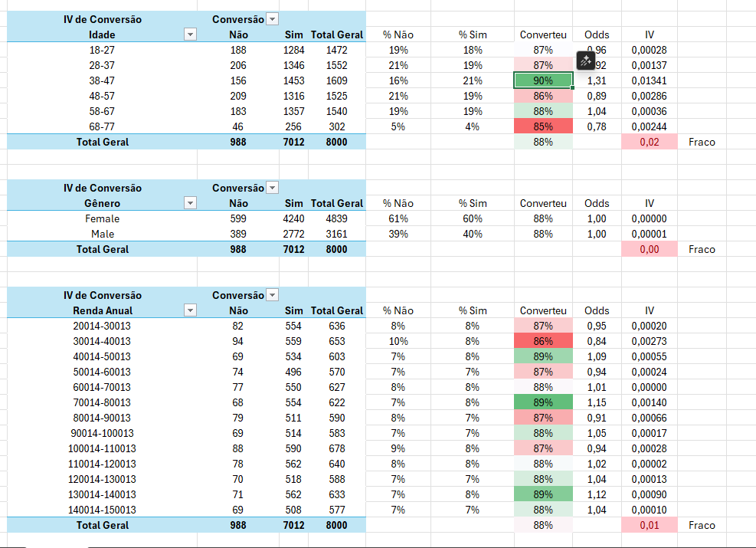Expand the Gênero filter dropdown
Screen dimensions: 756x548
point(191,203)
